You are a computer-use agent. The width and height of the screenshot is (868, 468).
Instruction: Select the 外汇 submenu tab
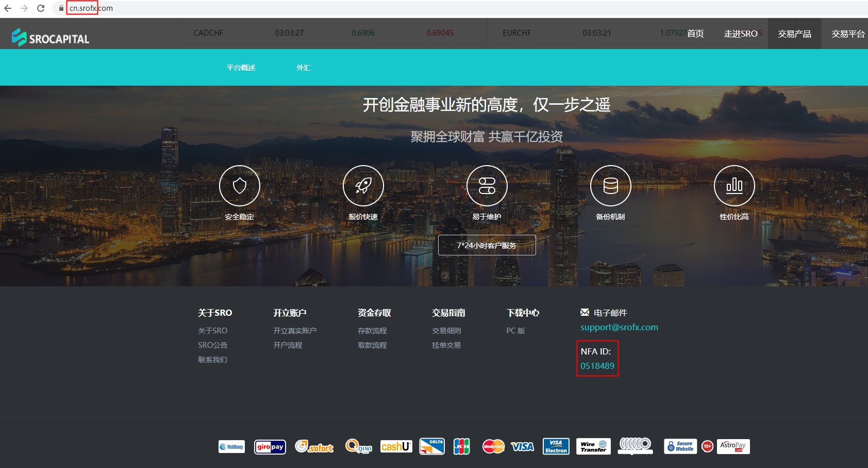tap(304, 68)
